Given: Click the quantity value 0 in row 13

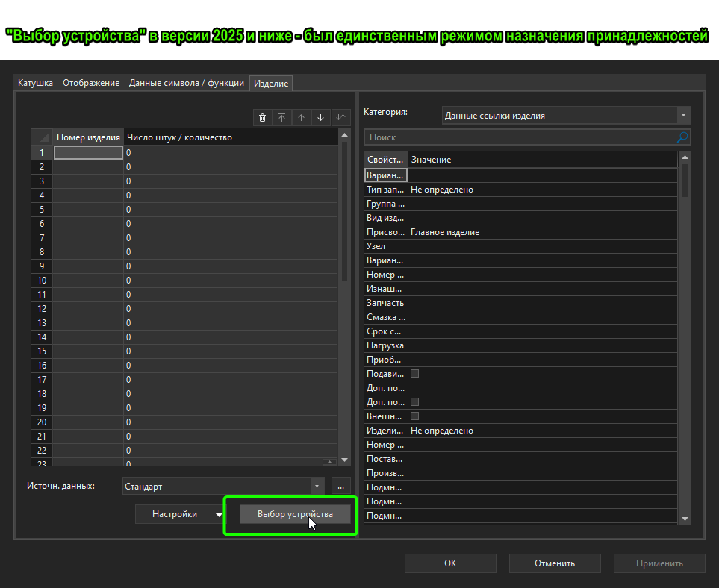Looking at the screenshot, I should pyautogui.click(x=230, y=322).
